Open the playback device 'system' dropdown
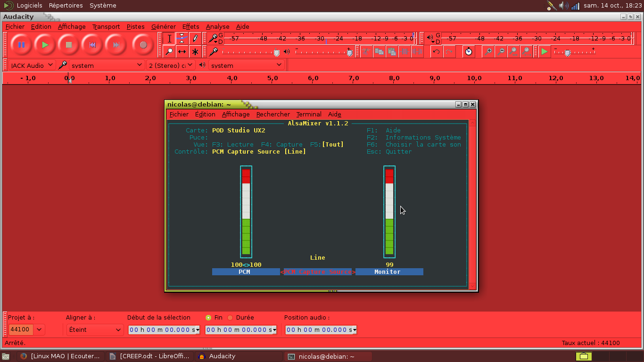The height and width of the screenshot is (362, 644). coord(246,65)
